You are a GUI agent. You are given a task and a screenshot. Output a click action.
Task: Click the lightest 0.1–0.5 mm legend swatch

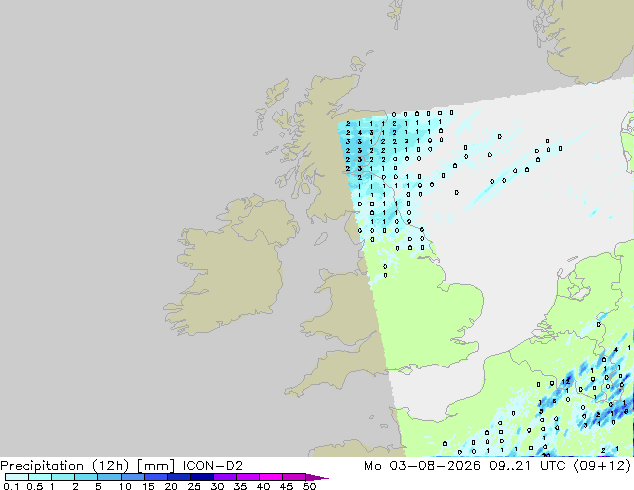(x=17, y=477)
